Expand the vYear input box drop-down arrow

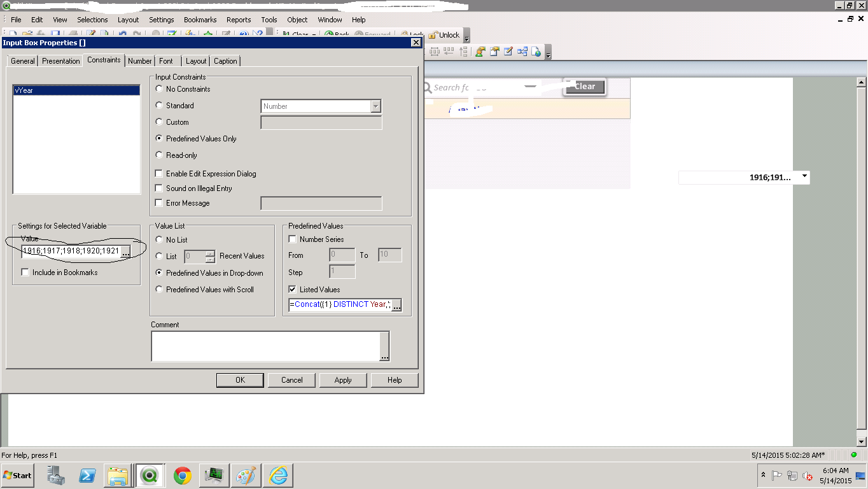[804, 176]
